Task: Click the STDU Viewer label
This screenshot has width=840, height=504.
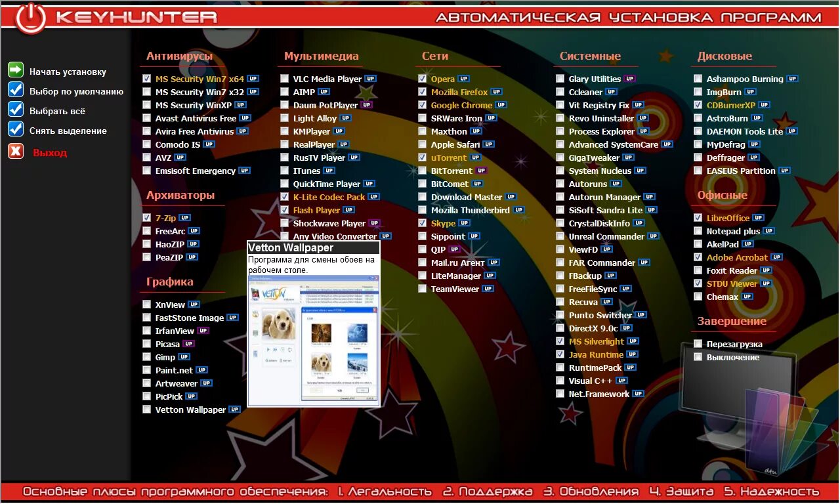Action: click(732, 283)
